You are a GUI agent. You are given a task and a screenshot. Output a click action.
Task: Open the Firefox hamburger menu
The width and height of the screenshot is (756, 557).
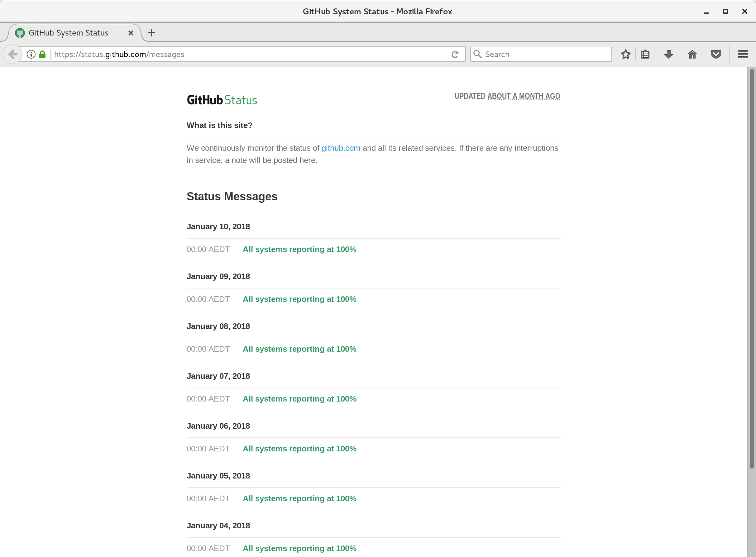(x=743, y=54)
